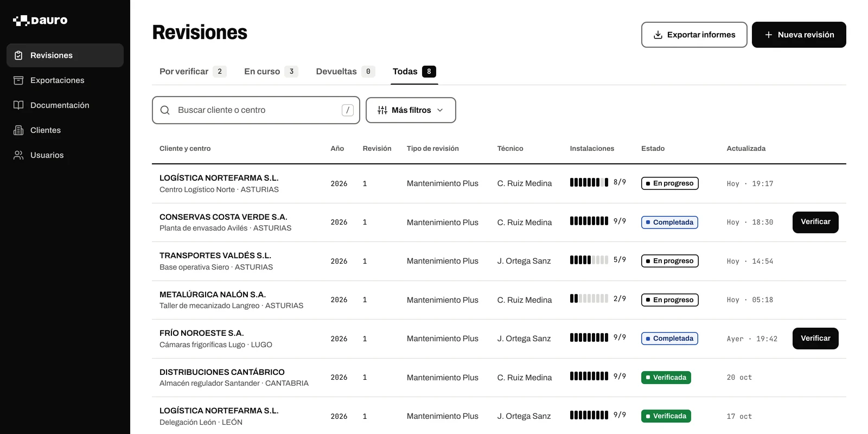Screen dimensions: 868x434
Task: Create a Nueva revisión
Action: pyautogui.click(x=799, y=35)
